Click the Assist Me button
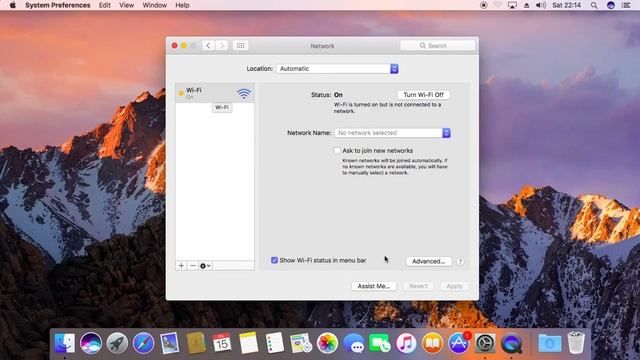 click(374, 286)
